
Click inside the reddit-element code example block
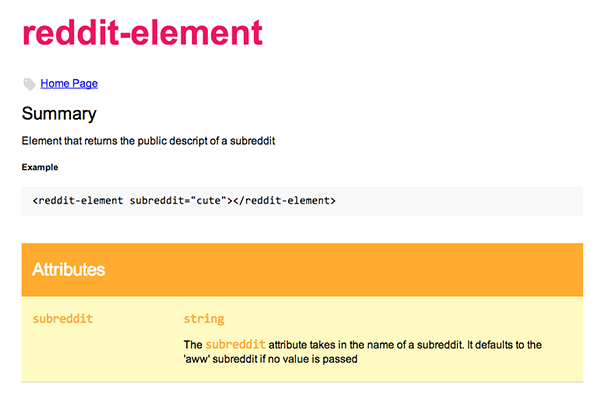click(302, 201)
